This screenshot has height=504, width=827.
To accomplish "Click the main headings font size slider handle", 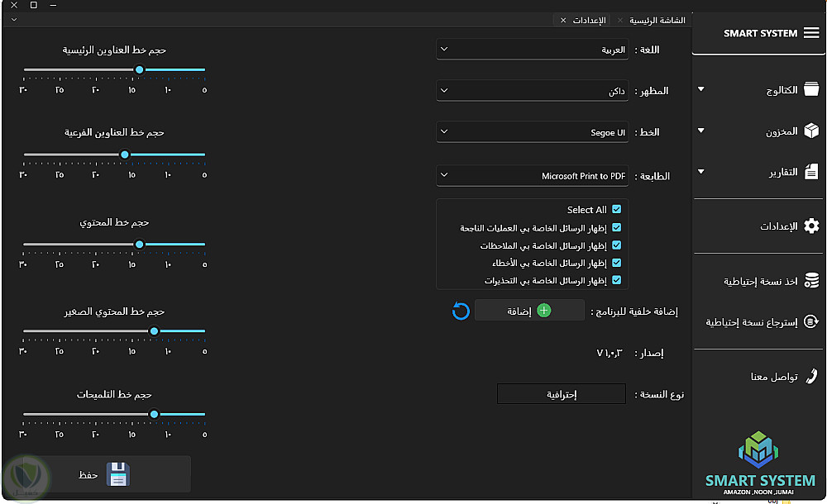I will coord(139,70).
